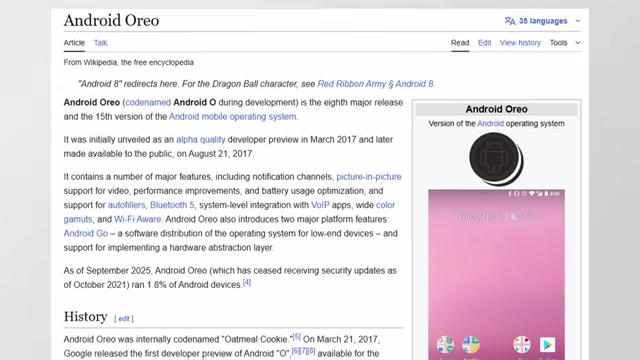
Task: Open the Android link in infobox
Action: point(491,124)
